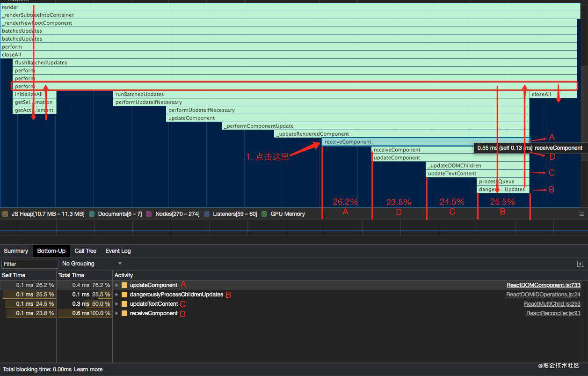588x376 pixels.
Task: Open the Call Tree tab
Action: click(85, 251)
